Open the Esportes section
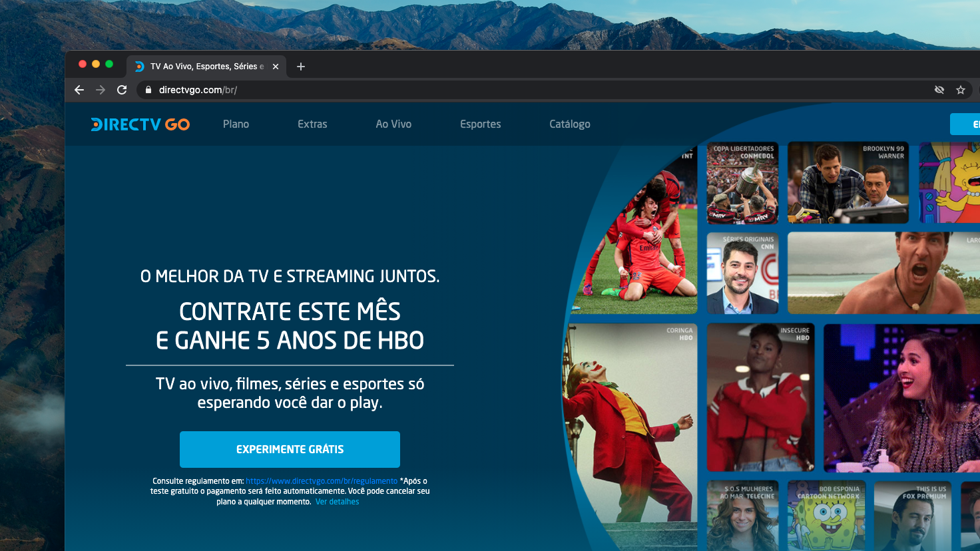The image size is (980, 551). point(481,124)
